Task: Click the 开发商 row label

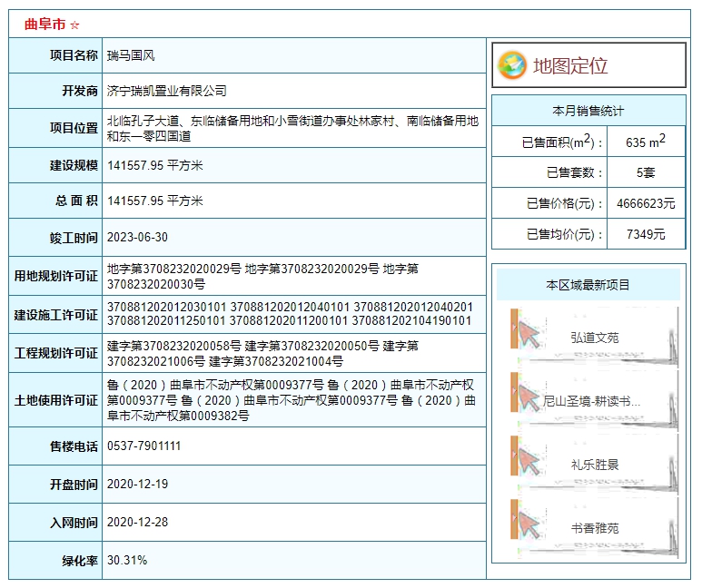Action: [80, 91]
